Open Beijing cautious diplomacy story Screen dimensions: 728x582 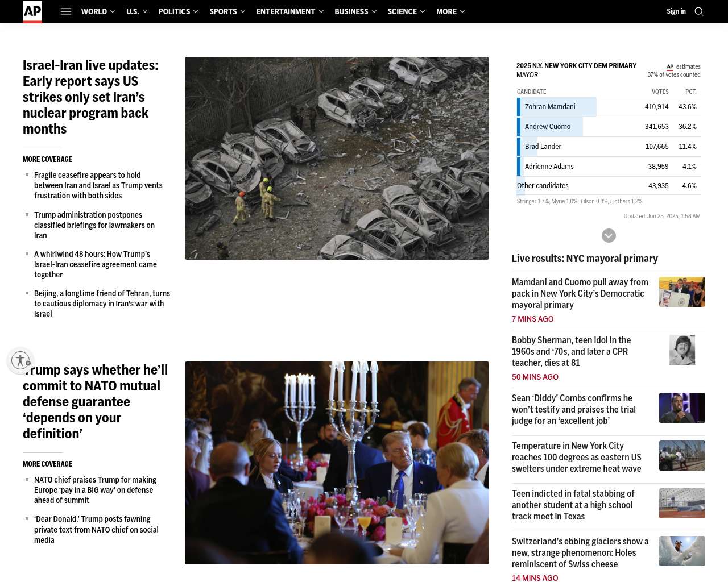pos(102,304)
